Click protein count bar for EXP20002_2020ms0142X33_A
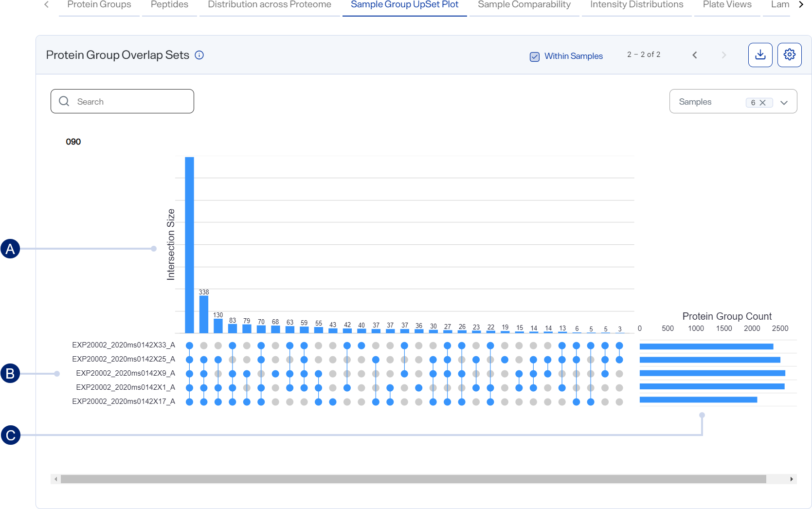The image size is (812, 509). pyautogui.click(x=706, y=346)
